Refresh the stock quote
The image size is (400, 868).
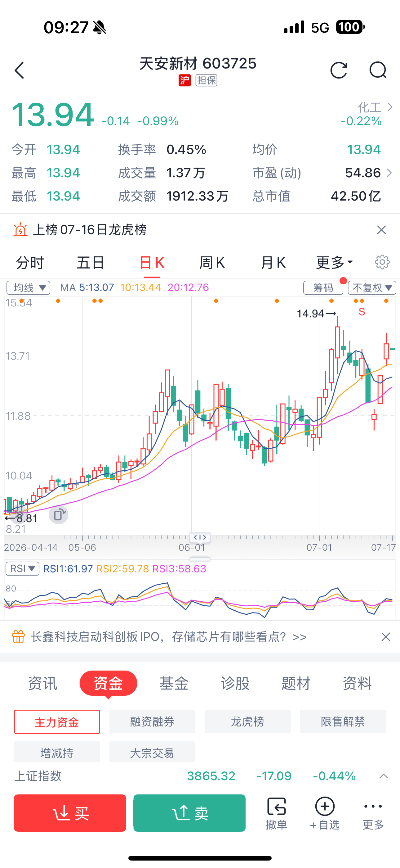tap(338, 70)
